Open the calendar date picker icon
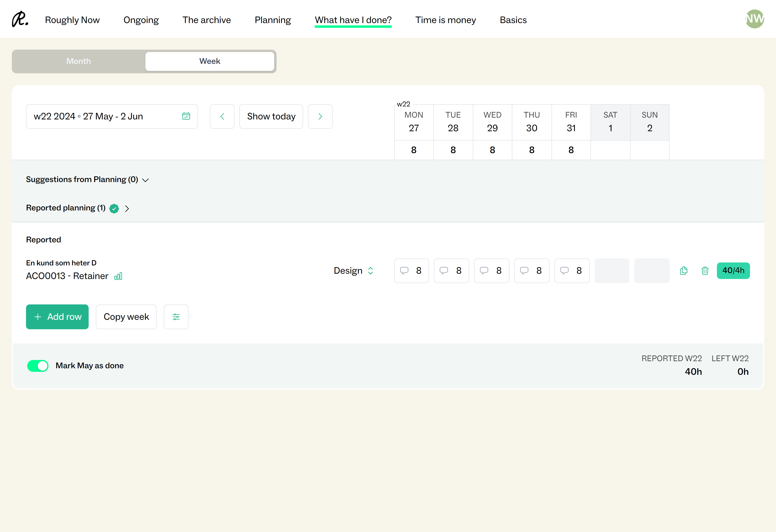776x532 pixels. click(x=186, y=116)
